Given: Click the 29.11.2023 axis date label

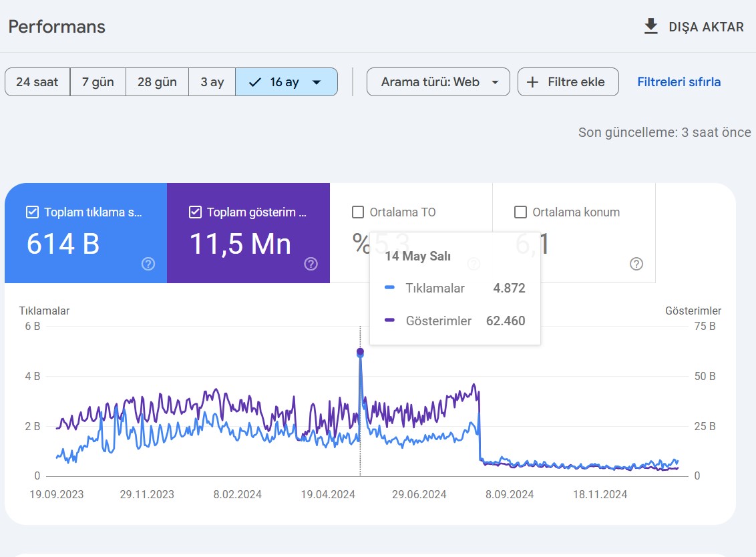Looking at the screenshot, I should 147,494.
